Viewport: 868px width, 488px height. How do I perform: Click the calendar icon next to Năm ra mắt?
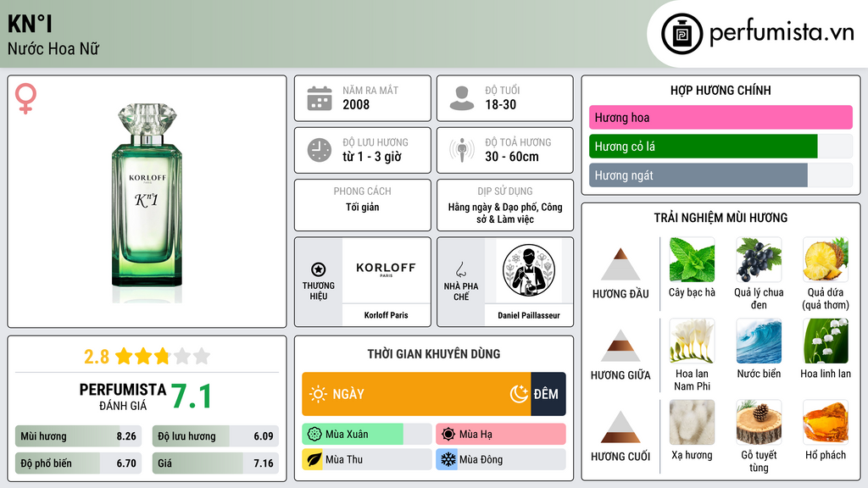[x=320, y=98]
